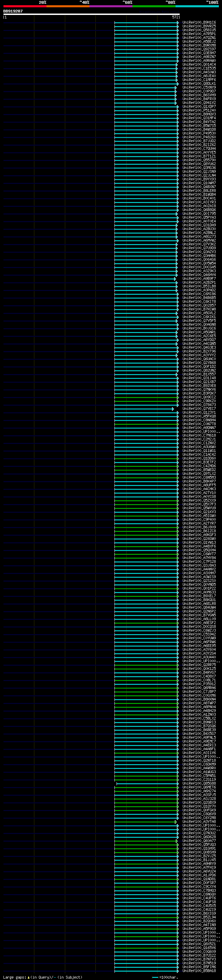
Task: Open hit UniRef100_Q58IU5
Action: 199,30
